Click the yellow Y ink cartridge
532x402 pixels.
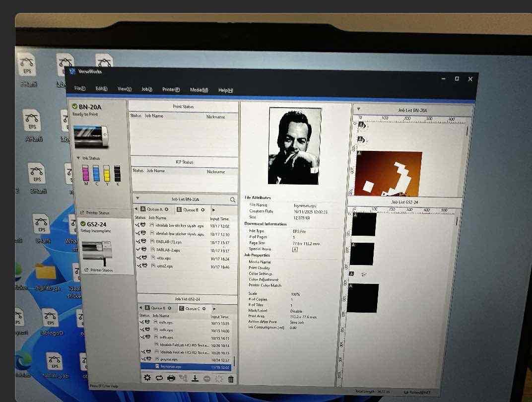point(107,173)
